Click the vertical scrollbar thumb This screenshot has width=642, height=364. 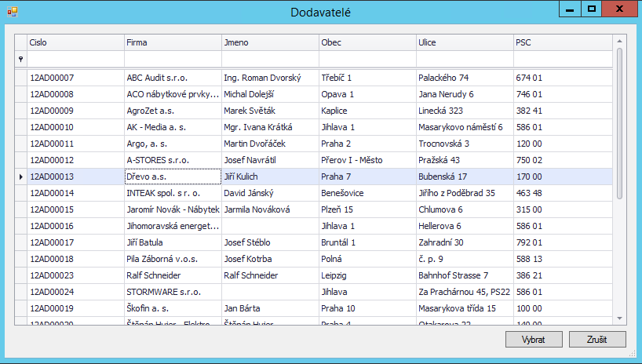tap(619, 123)
